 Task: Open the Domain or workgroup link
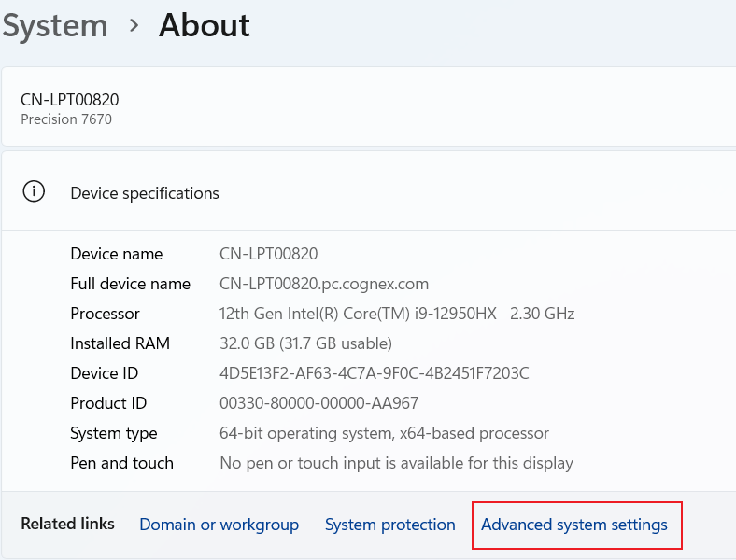[x=219, y=525]
